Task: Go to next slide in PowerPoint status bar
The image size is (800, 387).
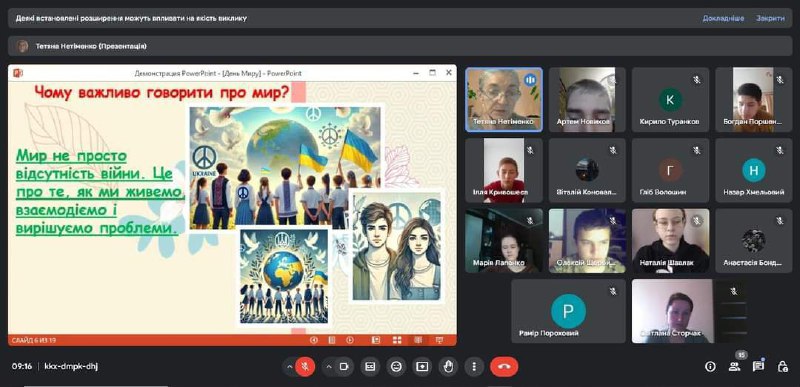Action: point(349,340)
